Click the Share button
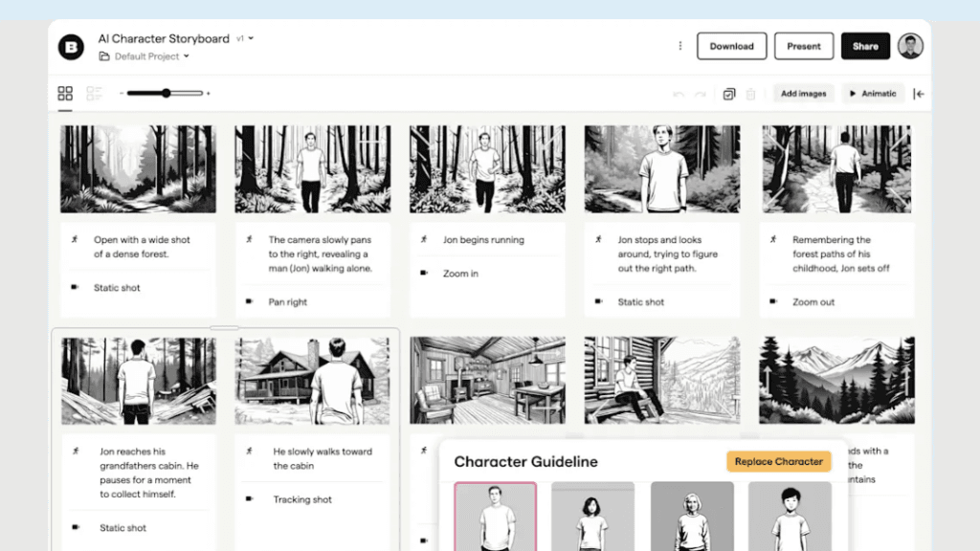Image resolution: width=980 pixels, height=551 pixels. (x=865, y=46)
